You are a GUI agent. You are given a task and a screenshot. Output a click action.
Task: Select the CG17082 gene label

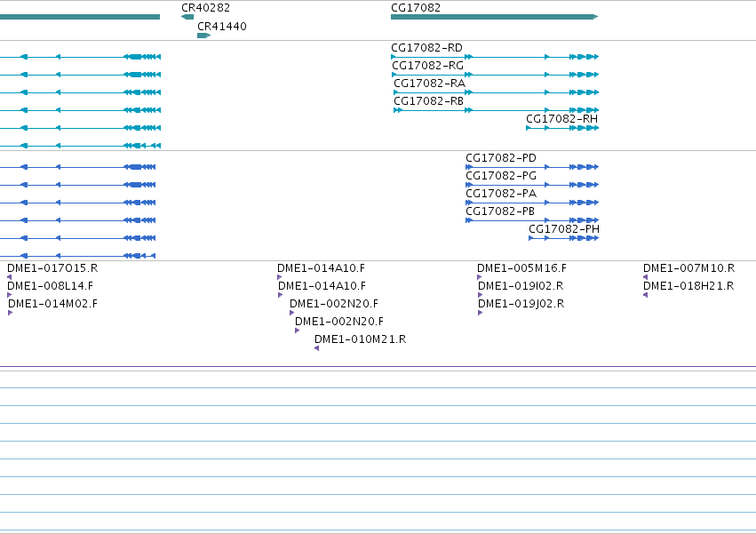[x=416, y=8]
